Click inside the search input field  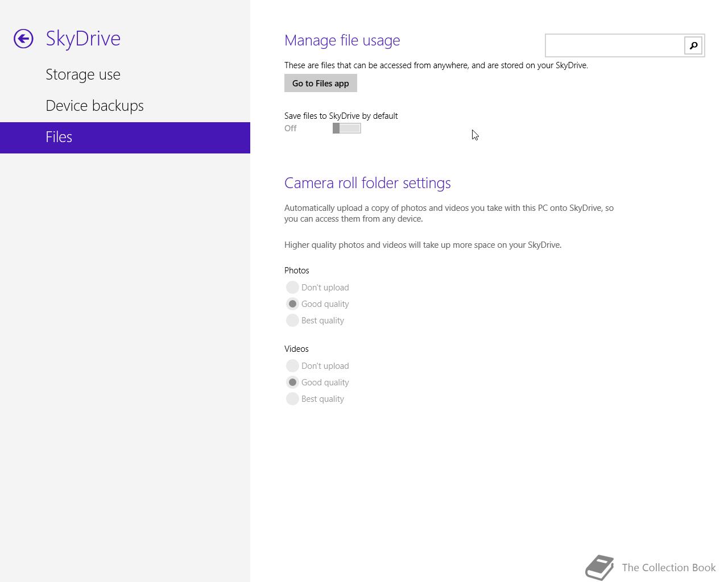click(615, 45)
